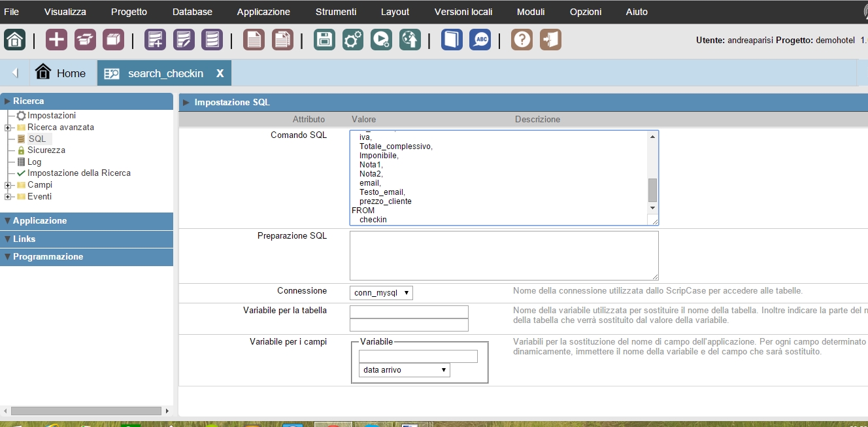Image resolution: width=868 pixels, height=427 pixels.
Task: Expand the Ricerca avanzata tree folder
Action: pyautogui.click(x=8, y=128)
